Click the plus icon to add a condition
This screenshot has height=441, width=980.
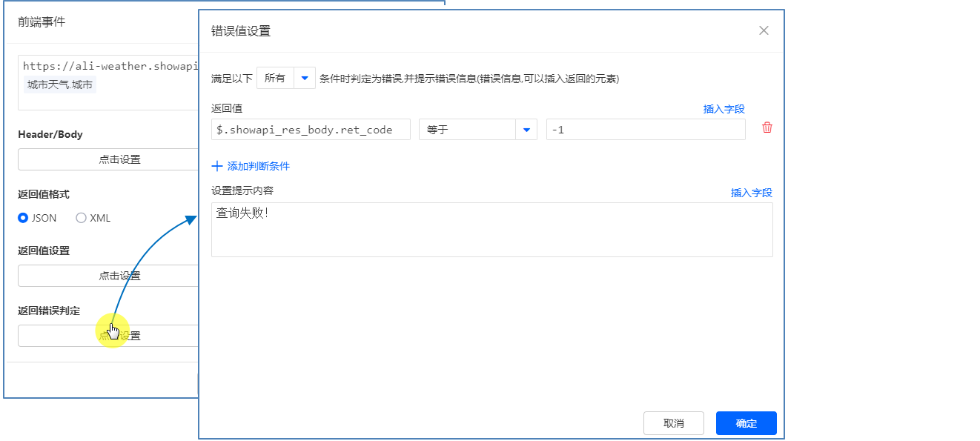(x=217, y=166)
